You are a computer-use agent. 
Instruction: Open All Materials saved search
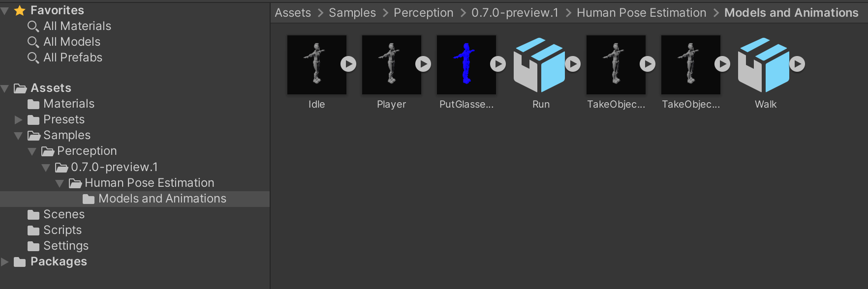tap(77, 26)
